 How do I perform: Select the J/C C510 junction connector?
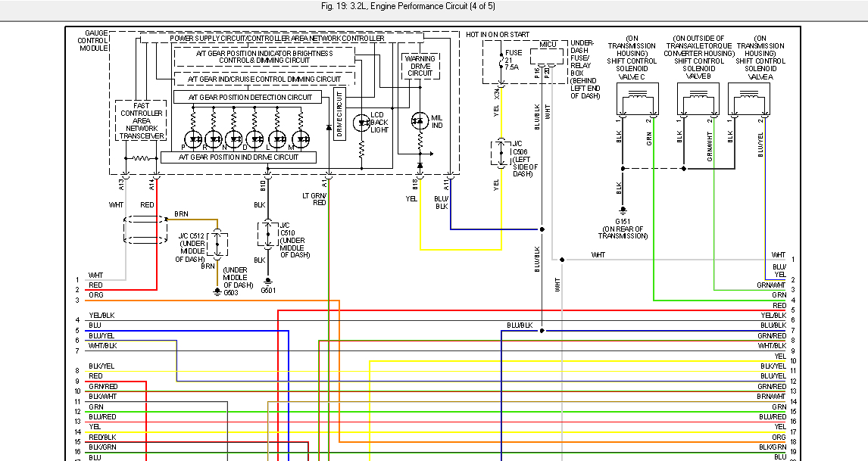[x=267, y=235]
